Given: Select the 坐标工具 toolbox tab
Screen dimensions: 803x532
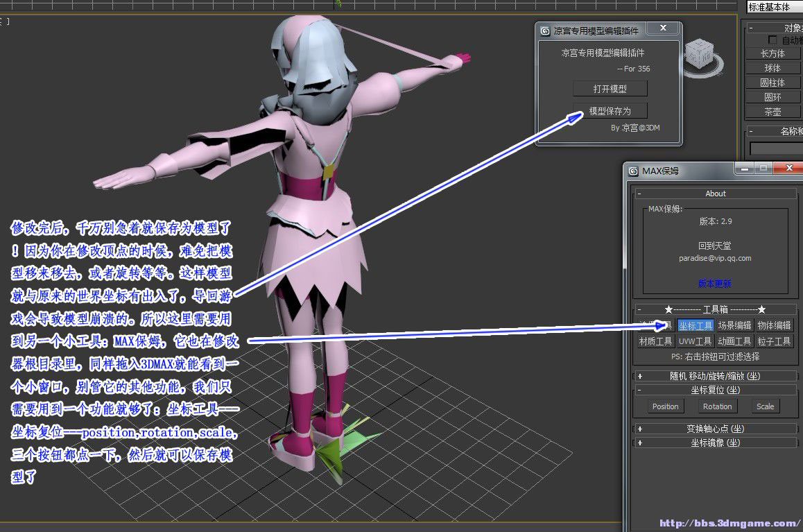Looking at the screenshot, I should (696, 325).
